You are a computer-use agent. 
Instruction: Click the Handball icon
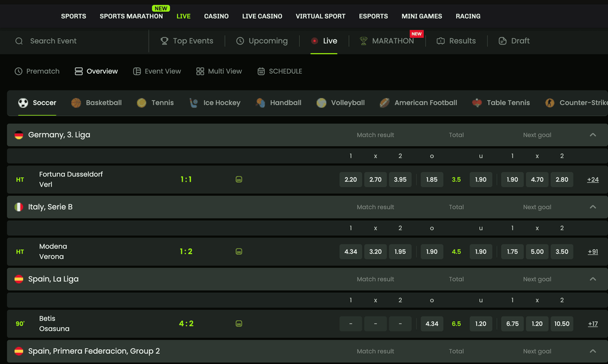(260, 103)
